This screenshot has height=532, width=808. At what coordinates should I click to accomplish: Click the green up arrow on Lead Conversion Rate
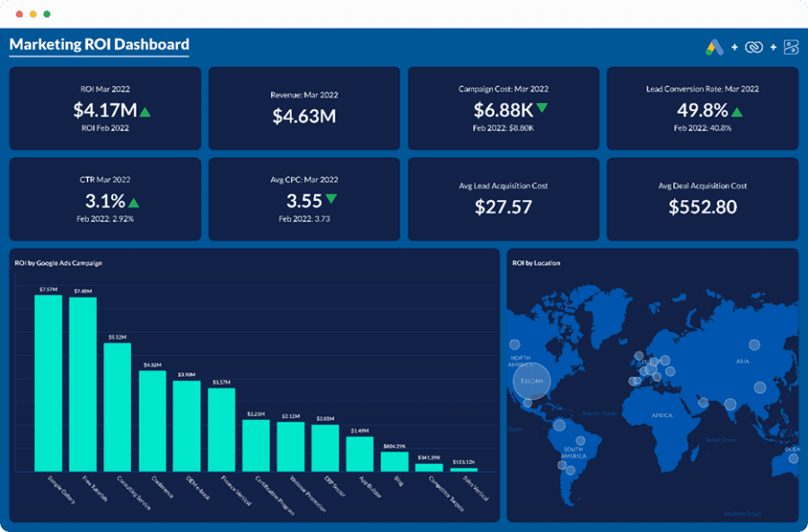coord(735,110)
